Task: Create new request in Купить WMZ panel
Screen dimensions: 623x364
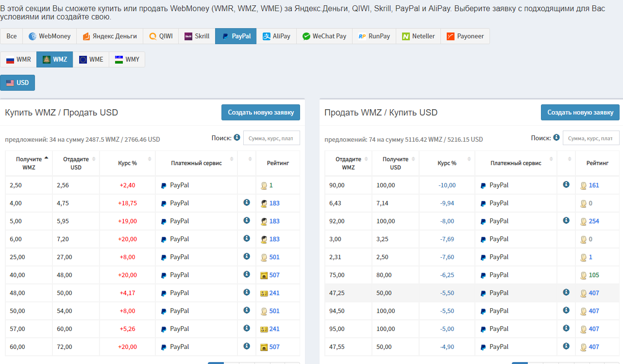Action: 261,112
